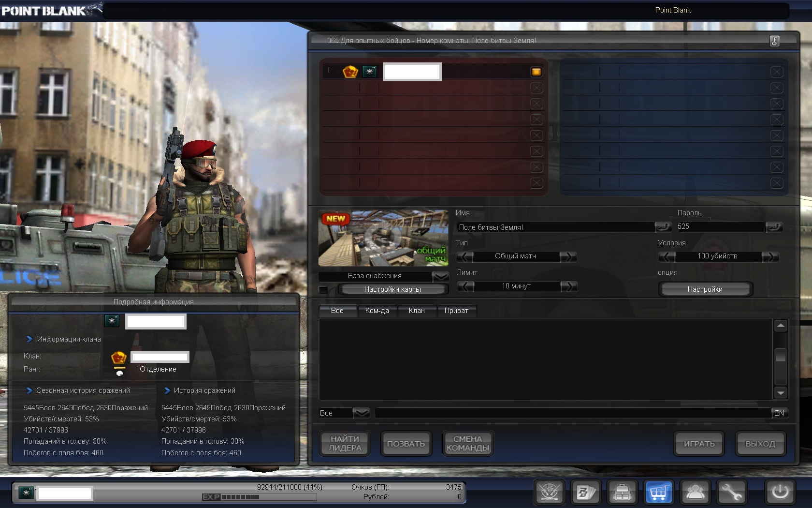The height and width of the screenshot is (508, 812).
Task: Select next match type right of Общий матч
Action: 568,256
